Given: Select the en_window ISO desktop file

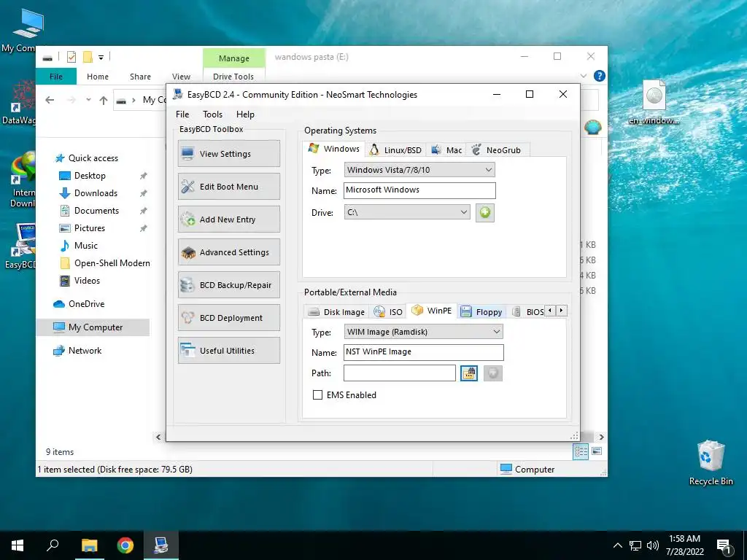Looking at the screenshot, I should [654, 102].
